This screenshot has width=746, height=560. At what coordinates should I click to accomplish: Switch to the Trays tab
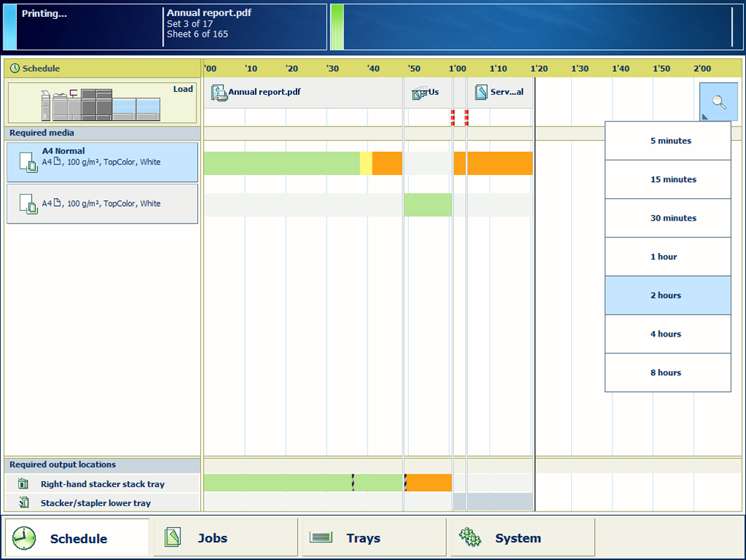pos(374,538)
